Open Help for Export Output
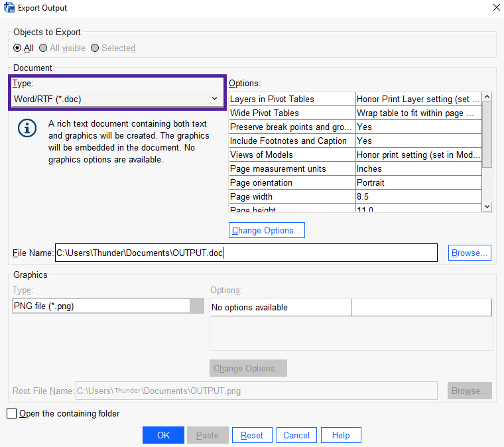504x447 pixels. coord(341,435)
